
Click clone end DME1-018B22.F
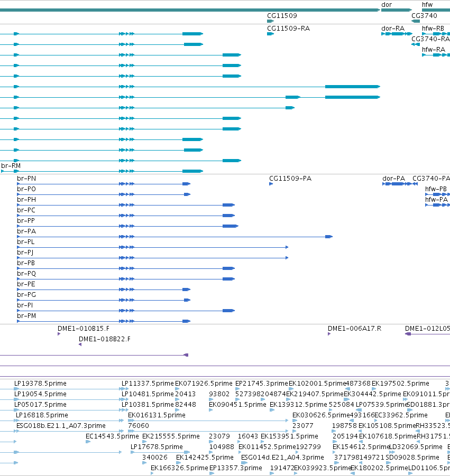click(105, 339)
